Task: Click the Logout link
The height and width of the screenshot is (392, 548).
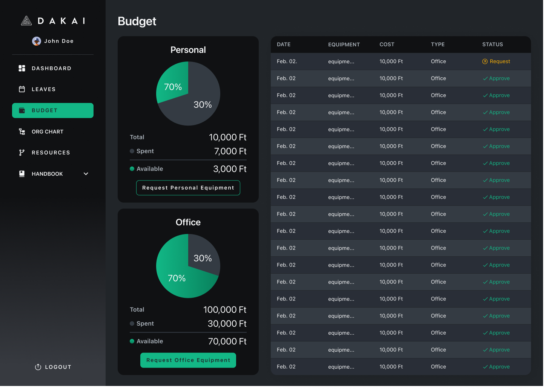Action: [x=53, y=367]
